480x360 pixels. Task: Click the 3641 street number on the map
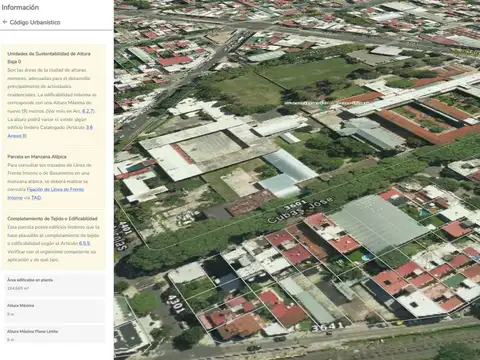(328, 326)
